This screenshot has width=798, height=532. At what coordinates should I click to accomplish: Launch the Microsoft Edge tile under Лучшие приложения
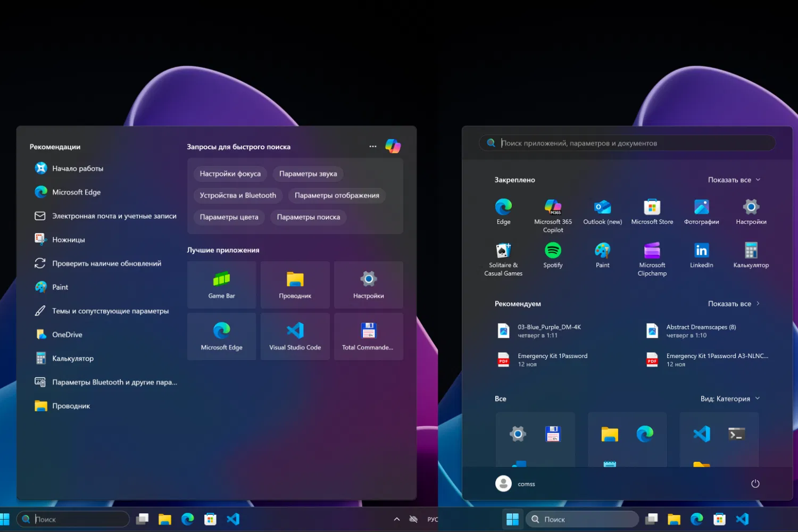(221, 336)
